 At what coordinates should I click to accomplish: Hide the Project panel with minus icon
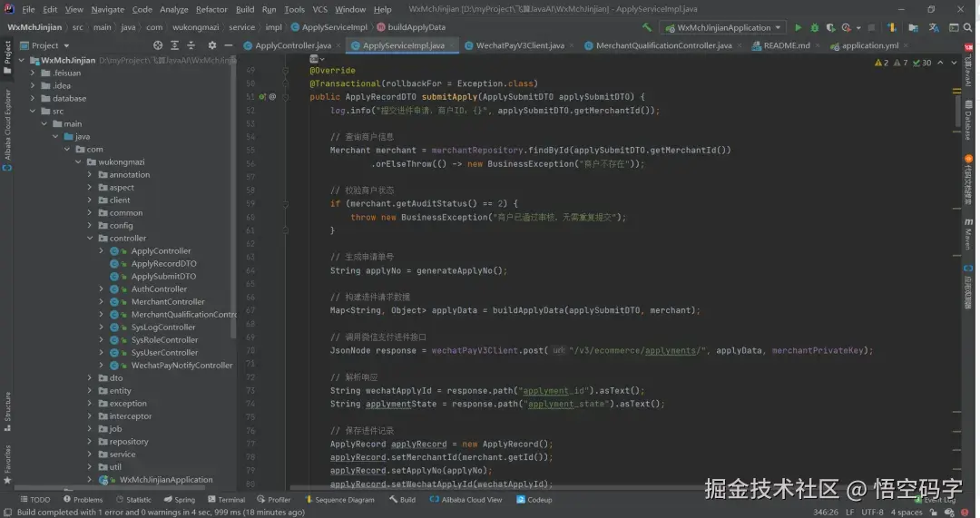tap(229, 45)
